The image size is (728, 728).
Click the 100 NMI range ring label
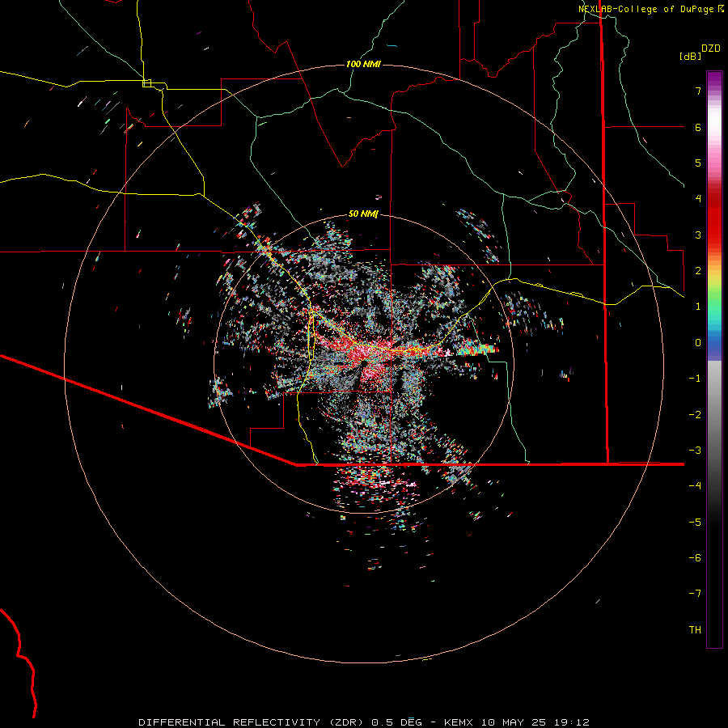[363, 64]
